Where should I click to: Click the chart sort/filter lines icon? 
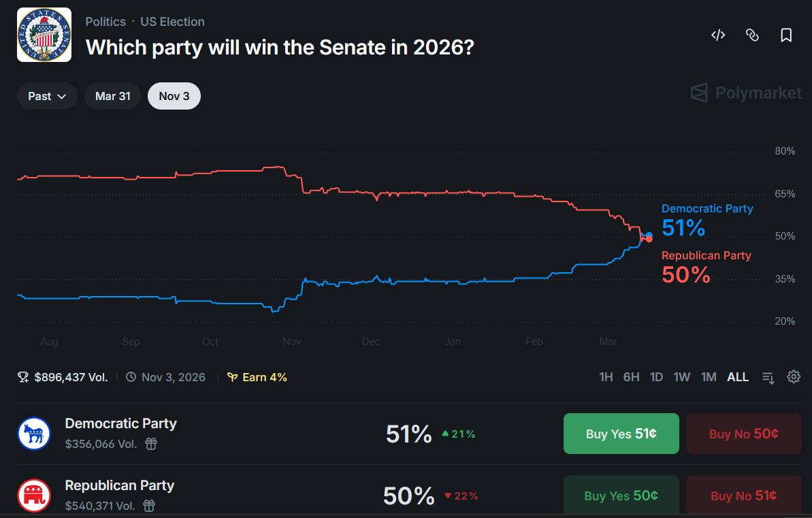[768, 377]
